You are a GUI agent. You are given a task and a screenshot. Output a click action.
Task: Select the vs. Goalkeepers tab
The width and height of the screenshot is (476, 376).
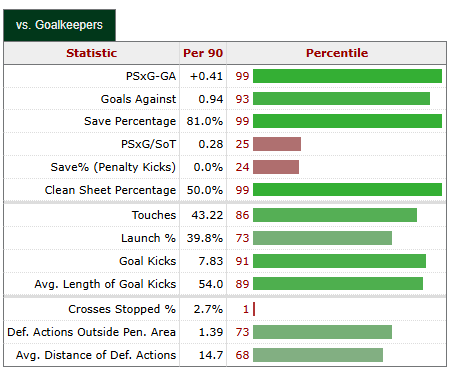pyautogui.click(x=59, y=25)
